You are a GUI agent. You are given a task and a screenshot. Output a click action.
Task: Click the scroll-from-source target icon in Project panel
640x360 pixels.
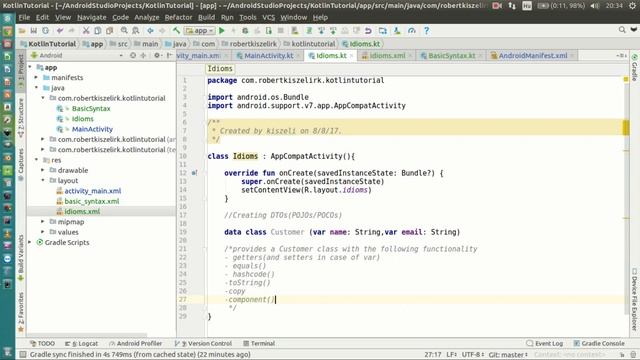pyautogui.click(x=133, y=55)
